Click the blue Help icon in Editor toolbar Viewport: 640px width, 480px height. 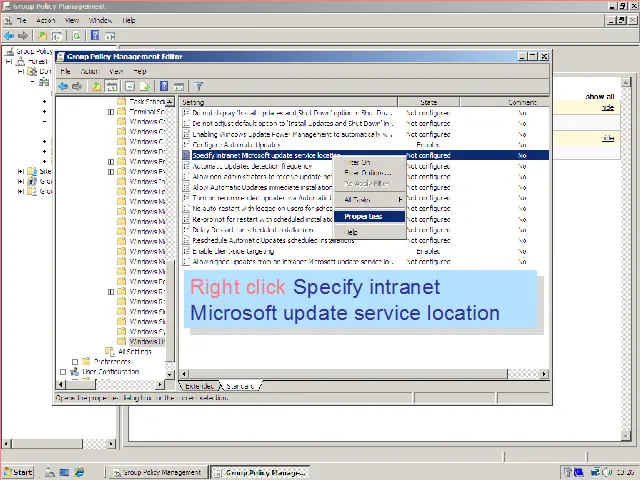point(164,86)
